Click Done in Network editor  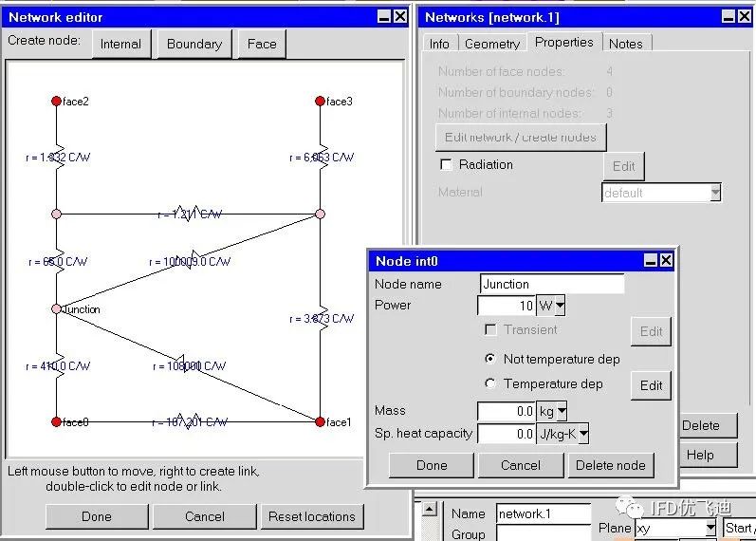coord(97,516)
